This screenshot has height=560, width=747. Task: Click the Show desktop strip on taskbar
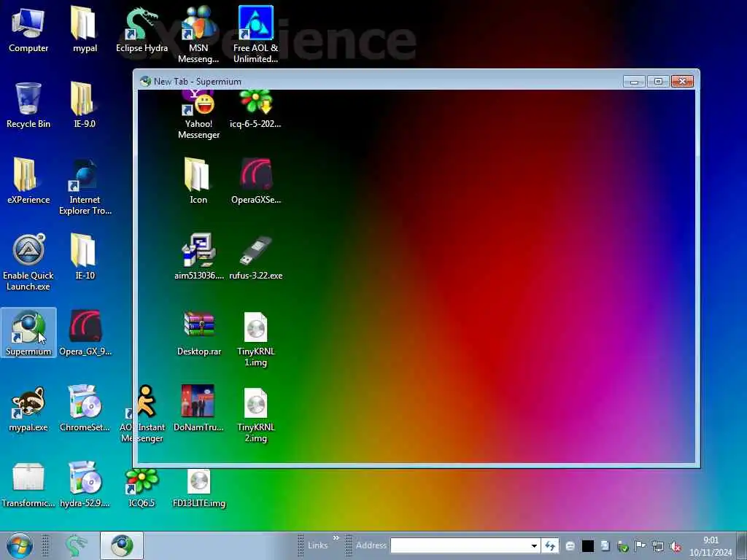[742, 545]
